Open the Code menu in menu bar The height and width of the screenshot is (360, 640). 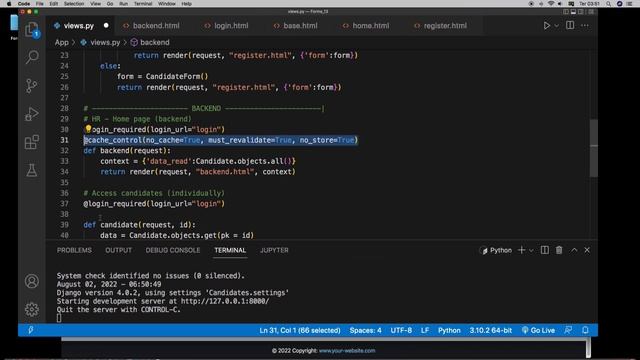24,4
